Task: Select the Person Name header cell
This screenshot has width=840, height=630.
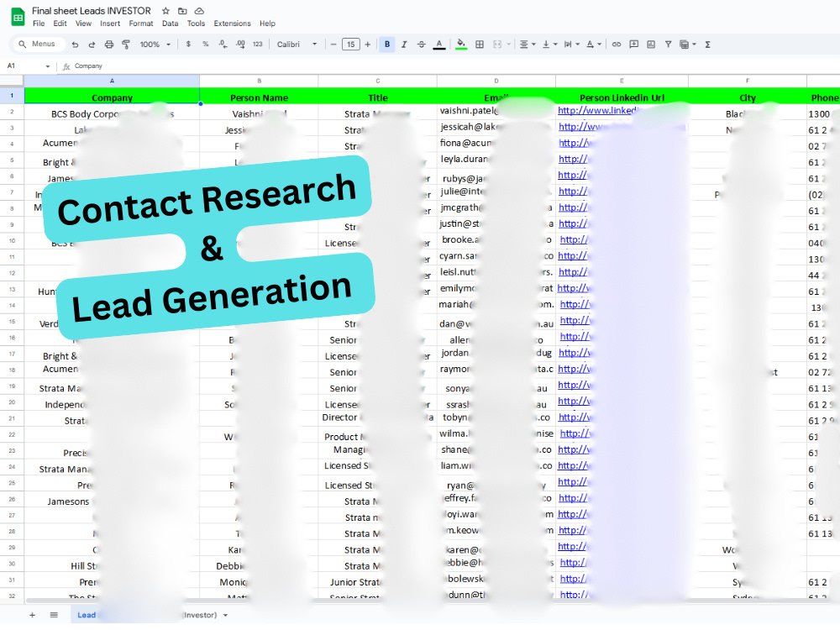Action: [x=260, y=97]
